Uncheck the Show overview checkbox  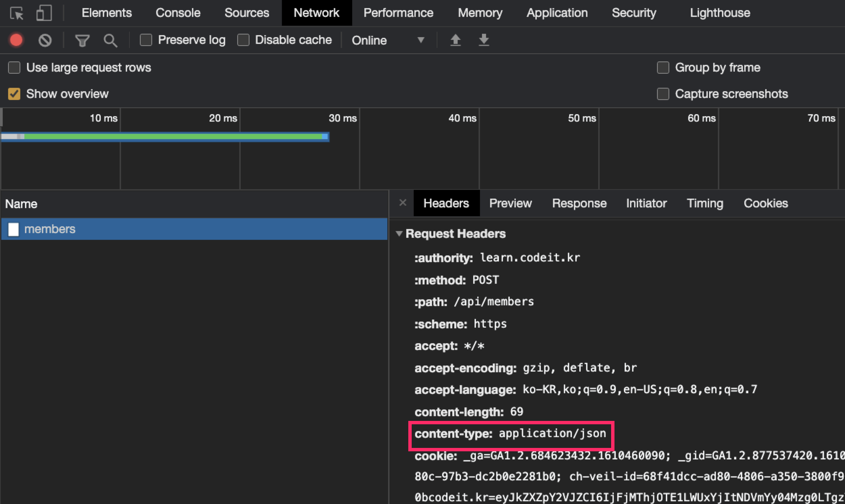pyautogui.click(x=14, y=94)
